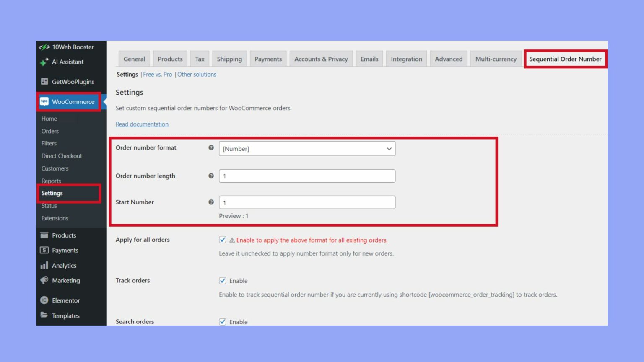Select the Products sidebar icon
The width and height of the screenshot is (644, 362).
45,235
